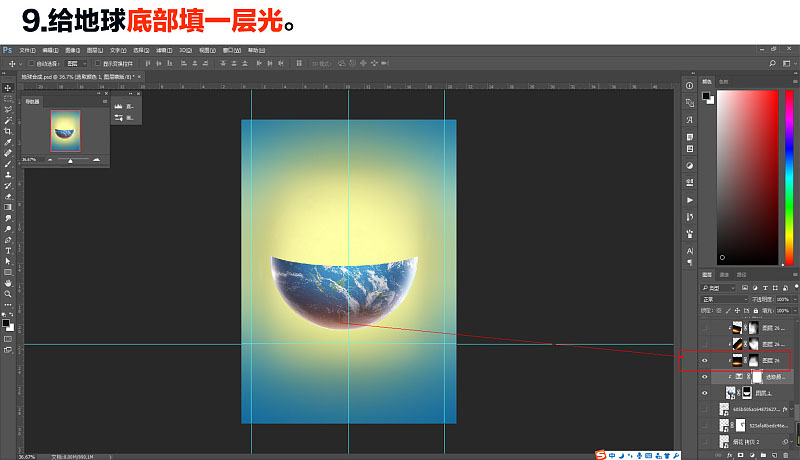The image size is (800, 460).
Task: Select the Dodge tool
Action: (x=8, y=229)
